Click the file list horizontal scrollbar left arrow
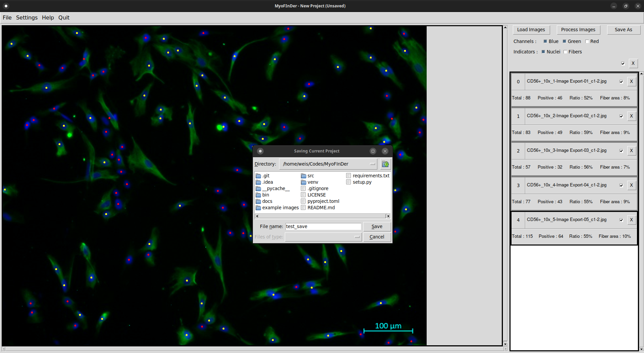 click(x=257, y=216)
